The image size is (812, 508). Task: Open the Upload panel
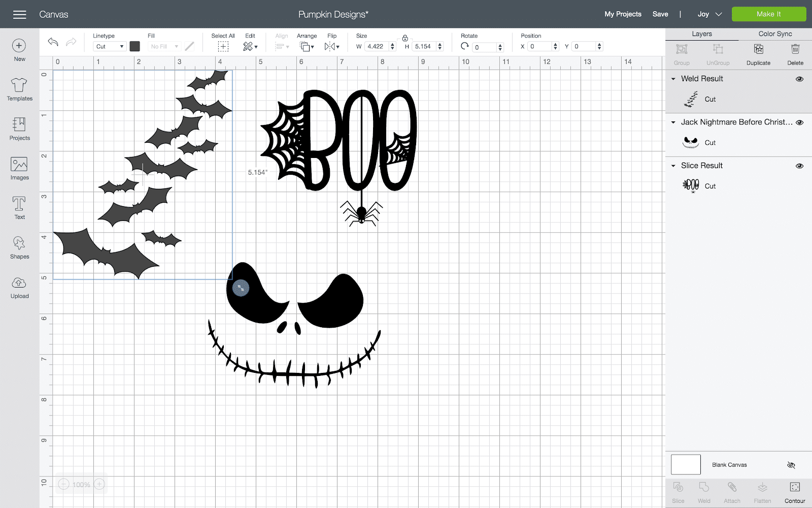[x=19, y=288]
